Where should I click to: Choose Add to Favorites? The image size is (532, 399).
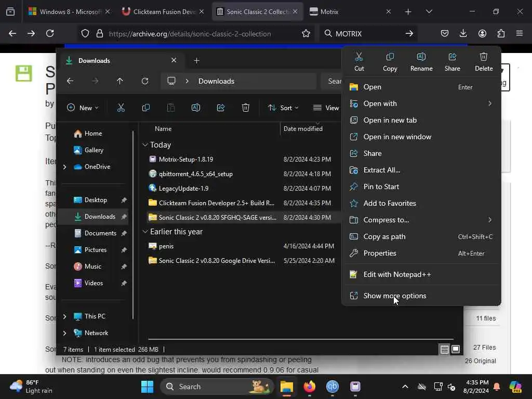[421, 203]
